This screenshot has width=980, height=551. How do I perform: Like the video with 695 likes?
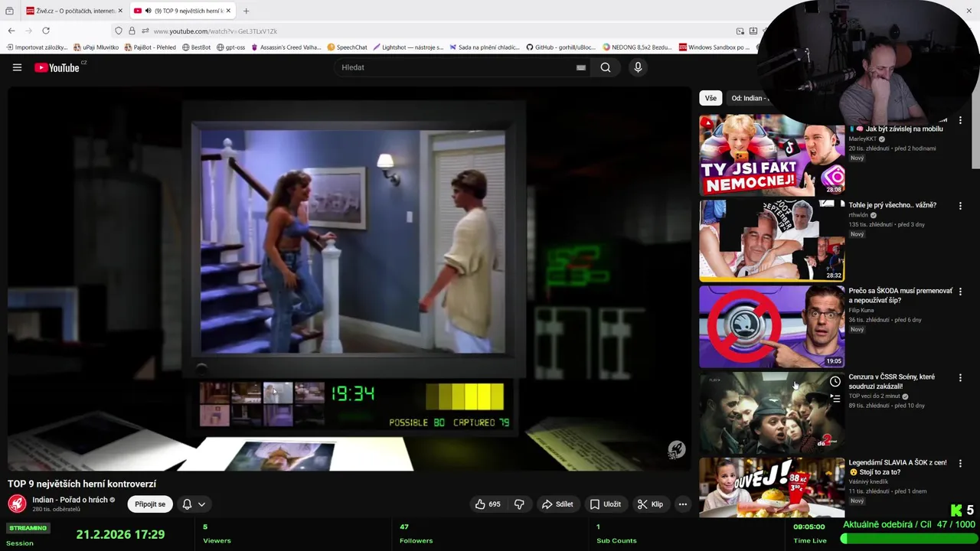coord(488,504)
